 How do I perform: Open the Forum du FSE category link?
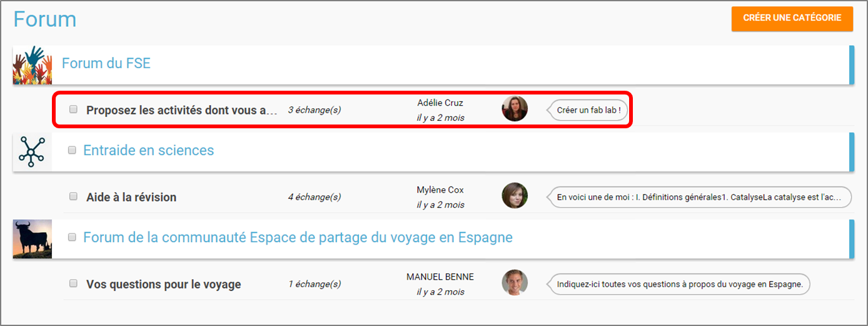pos(106,63)
